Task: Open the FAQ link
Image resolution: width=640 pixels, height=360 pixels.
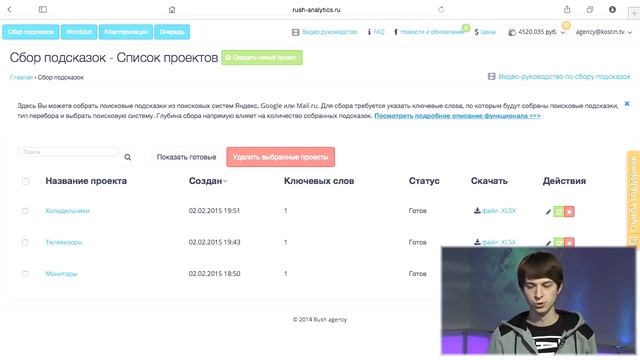Action: tap(376, 32)
